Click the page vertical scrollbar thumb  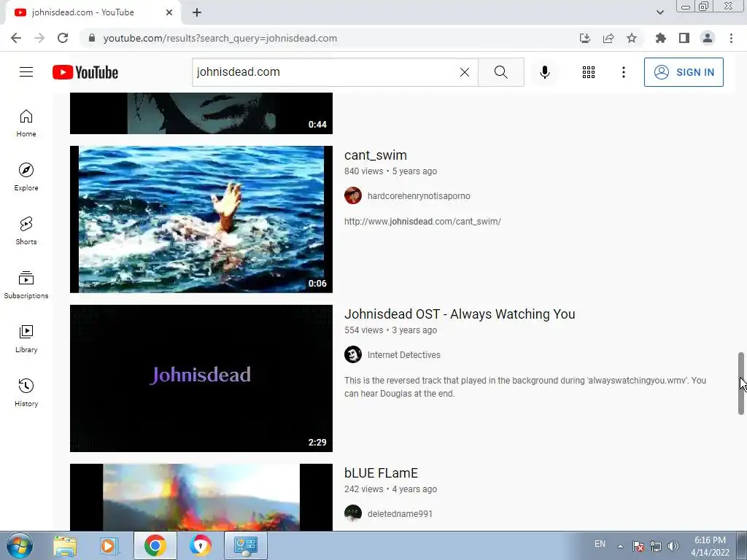coord(741,384)
